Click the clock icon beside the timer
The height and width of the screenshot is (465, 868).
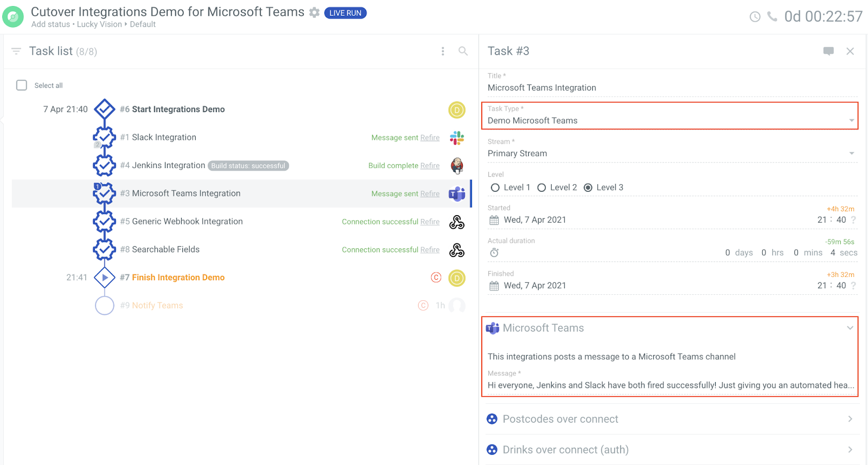[755, 17]
